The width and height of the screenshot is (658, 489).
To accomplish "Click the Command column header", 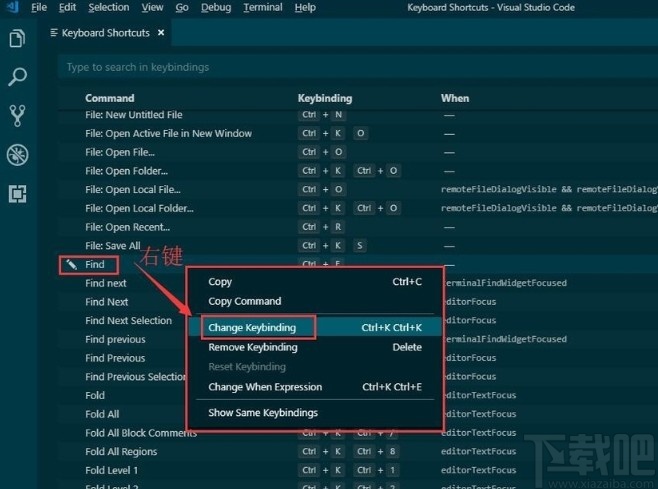I will point(110,98).
